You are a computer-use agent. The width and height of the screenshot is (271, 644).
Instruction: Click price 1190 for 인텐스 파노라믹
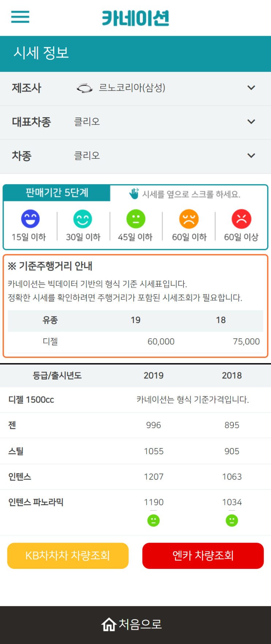click(154, 502)
